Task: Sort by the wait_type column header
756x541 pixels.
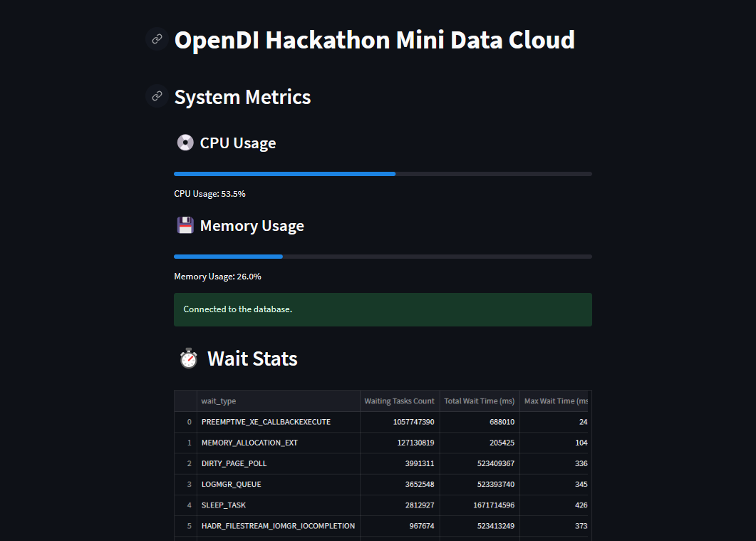Action: (278, 401)
